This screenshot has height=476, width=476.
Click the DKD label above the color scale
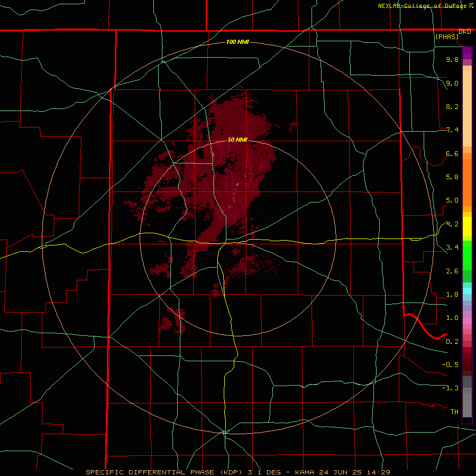click(464, 32)
